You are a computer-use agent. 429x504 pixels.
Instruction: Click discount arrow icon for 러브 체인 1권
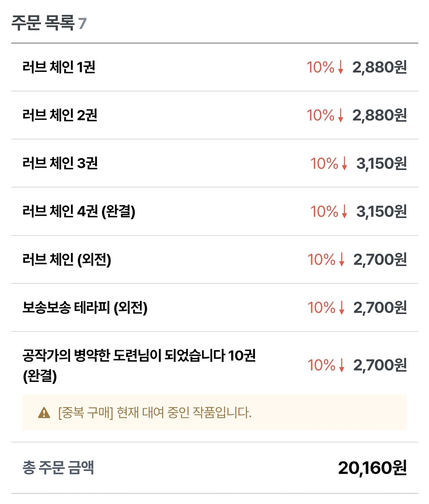coord(340,67)
